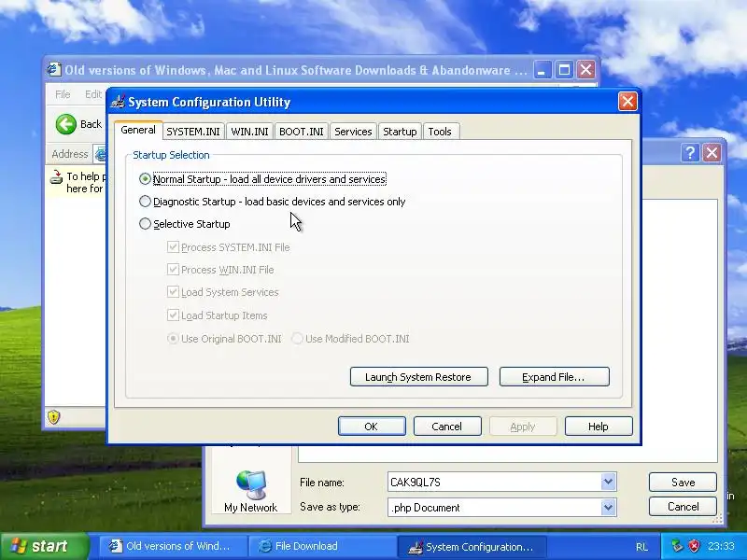Click the Expand File button

pos(554,377)
